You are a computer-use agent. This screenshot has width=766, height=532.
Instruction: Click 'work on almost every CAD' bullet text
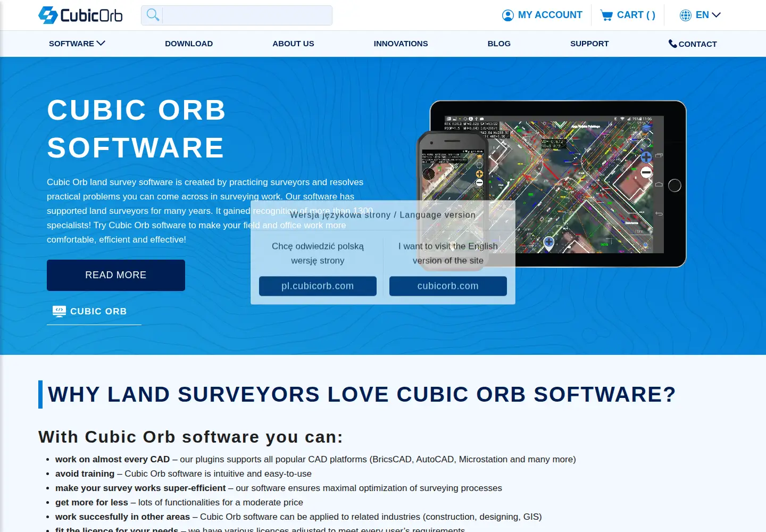[x=112, y=459]
